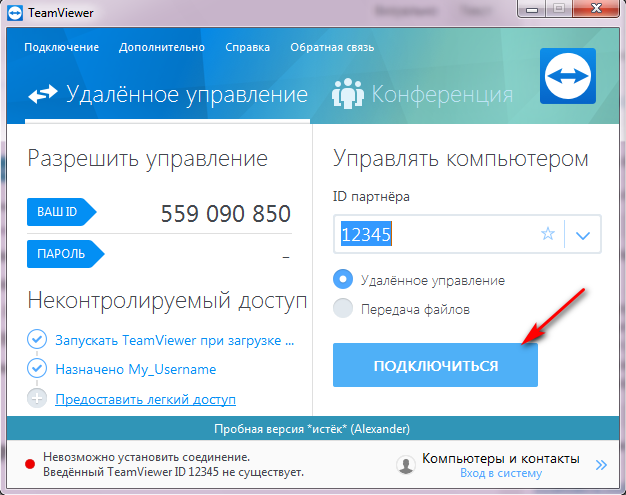This screenshot has height=495, width=626.
Task: Click the remote control arrows icon
Action: coord(43,93)
